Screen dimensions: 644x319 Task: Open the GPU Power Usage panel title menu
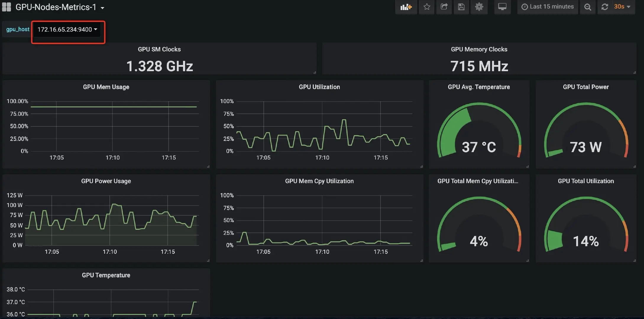(x=106, y=181)
